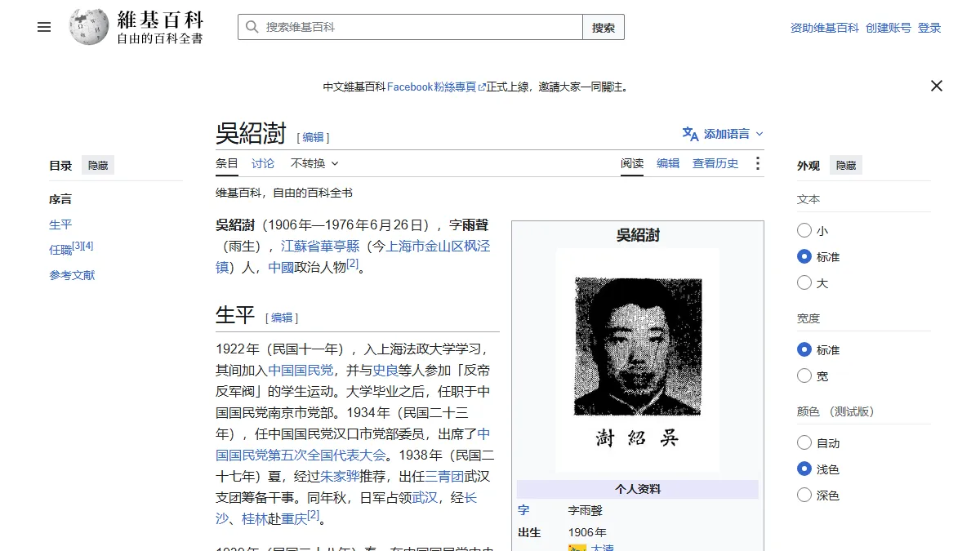The height and width of the screenshot is (551, 980).
Task: Click citation [2] after 政治人物
Action: [353, 264]
